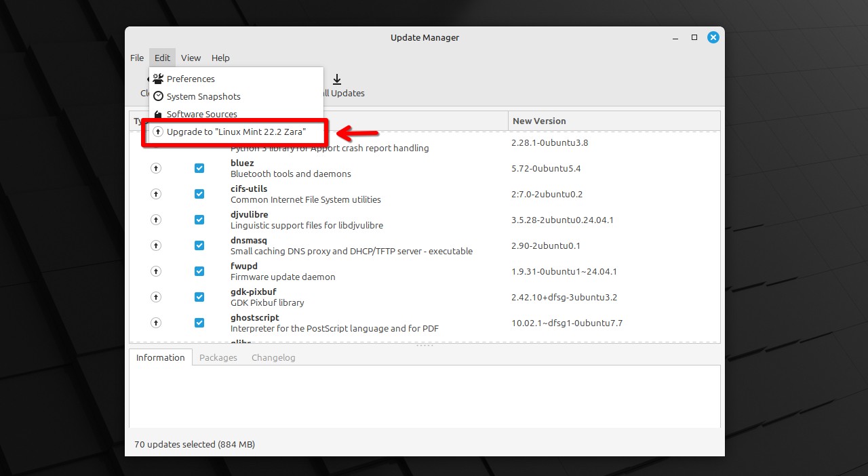Choose Preferences from the Edit menu

236,79
